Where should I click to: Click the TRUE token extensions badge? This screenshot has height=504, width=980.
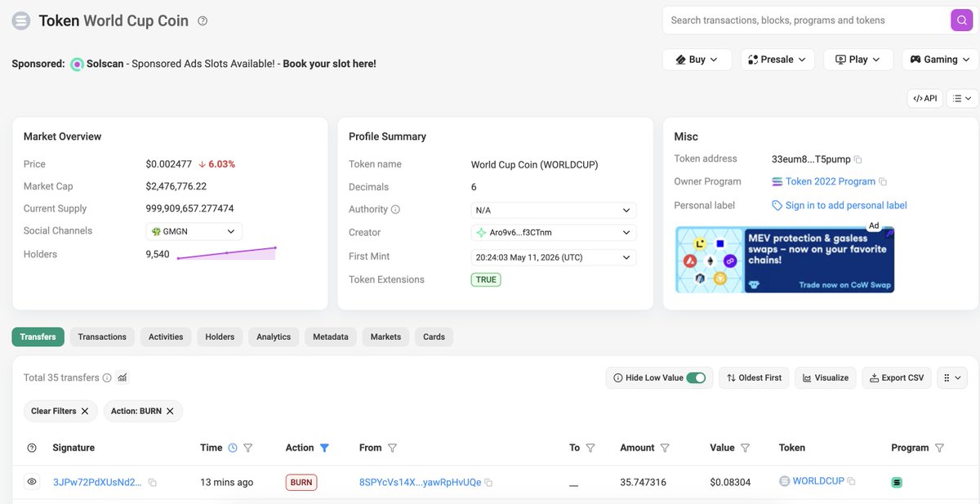click(486, 279)
